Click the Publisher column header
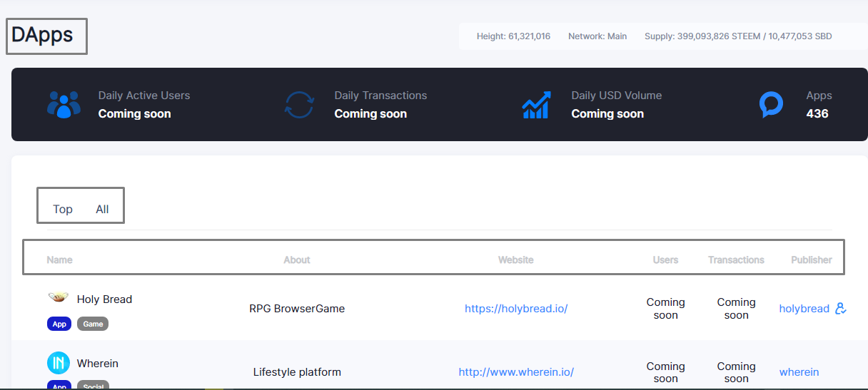The height and width of the screenshot is (390, 868). click(x=812, y=260)
